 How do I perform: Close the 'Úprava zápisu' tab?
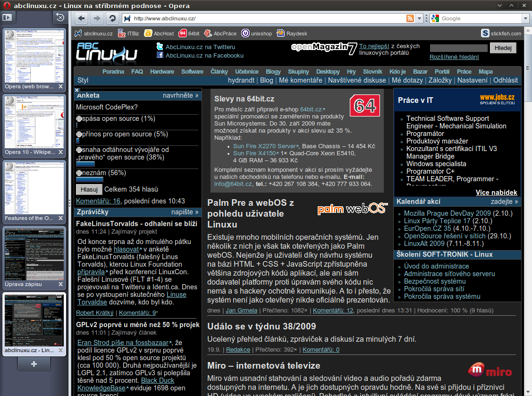tap(61, 284)
